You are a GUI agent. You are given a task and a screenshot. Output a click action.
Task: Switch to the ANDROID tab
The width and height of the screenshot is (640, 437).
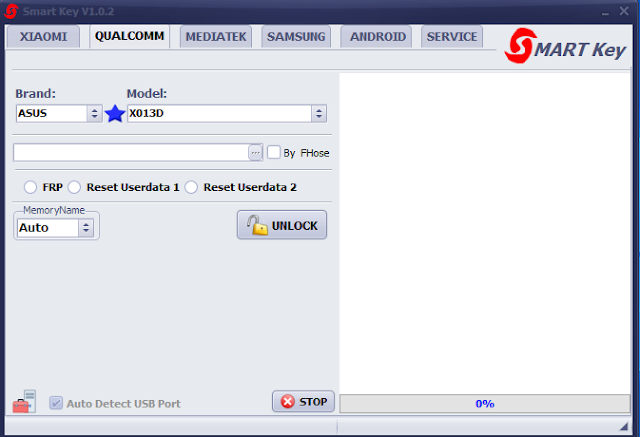[x=378, y=37]
